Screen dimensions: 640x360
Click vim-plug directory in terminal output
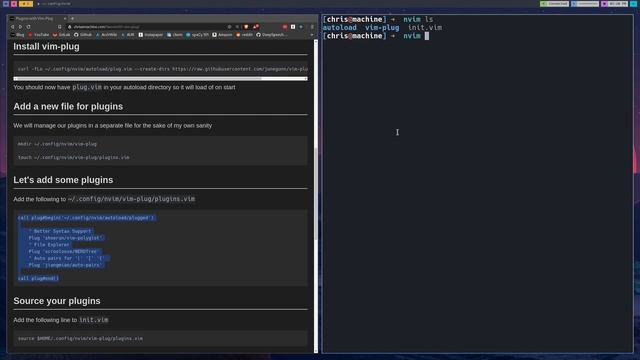(382, 28)
